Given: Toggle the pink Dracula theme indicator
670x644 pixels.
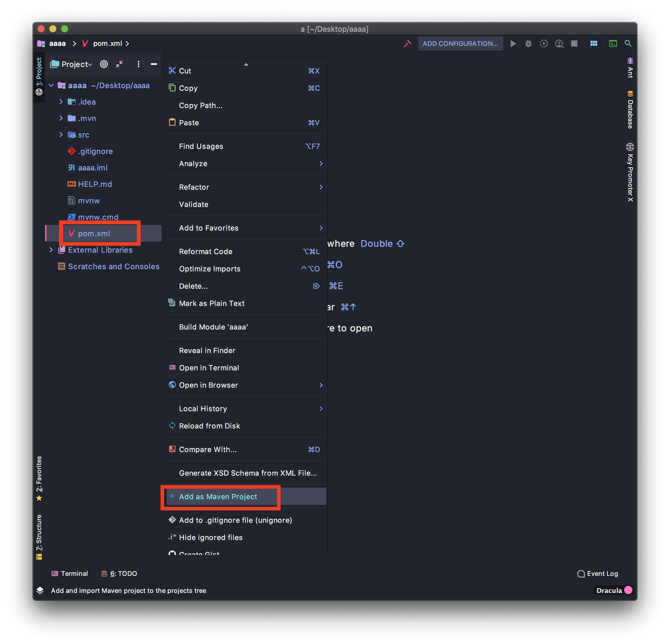Looking at the screenshot, I should pyautogui.click(x=628, y=590).
